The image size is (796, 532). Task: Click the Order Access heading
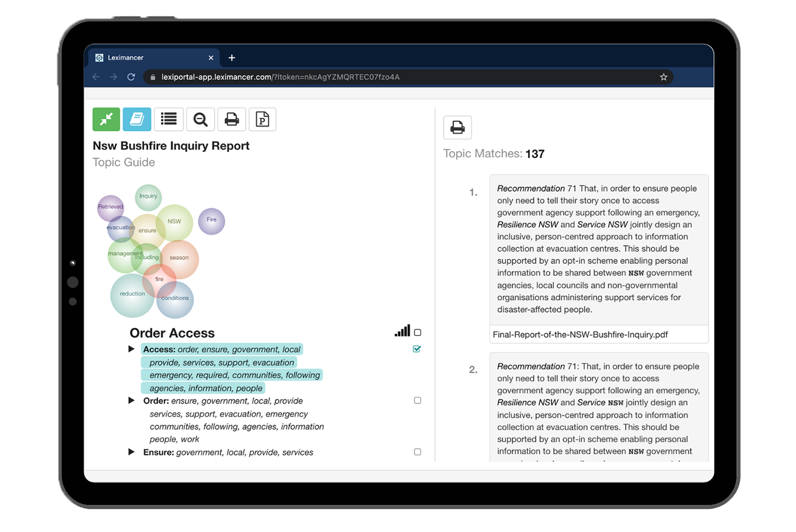(172, 333)
